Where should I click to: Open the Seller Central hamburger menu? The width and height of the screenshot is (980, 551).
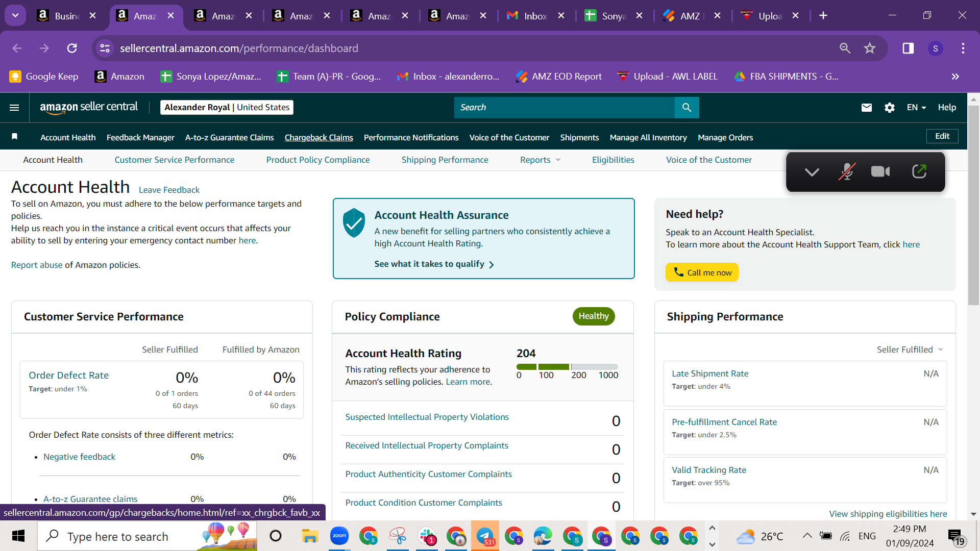tap(14, 108)
